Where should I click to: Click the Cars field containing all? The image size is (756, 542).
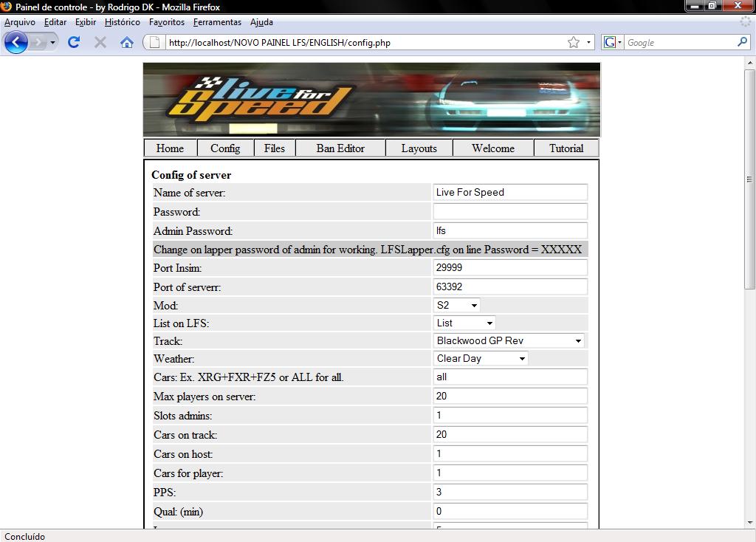(x=510, y=377)
